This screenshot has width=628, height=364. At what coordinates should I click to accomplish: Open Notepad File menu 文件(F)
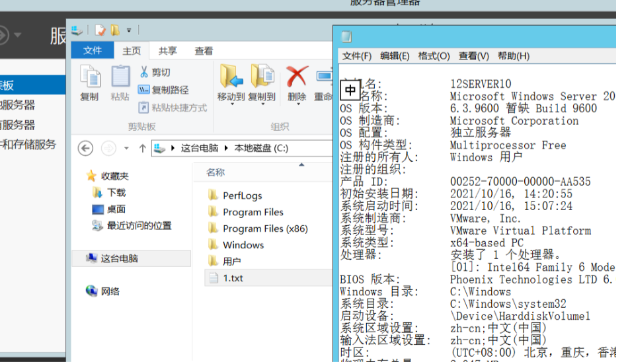point(357,56)
